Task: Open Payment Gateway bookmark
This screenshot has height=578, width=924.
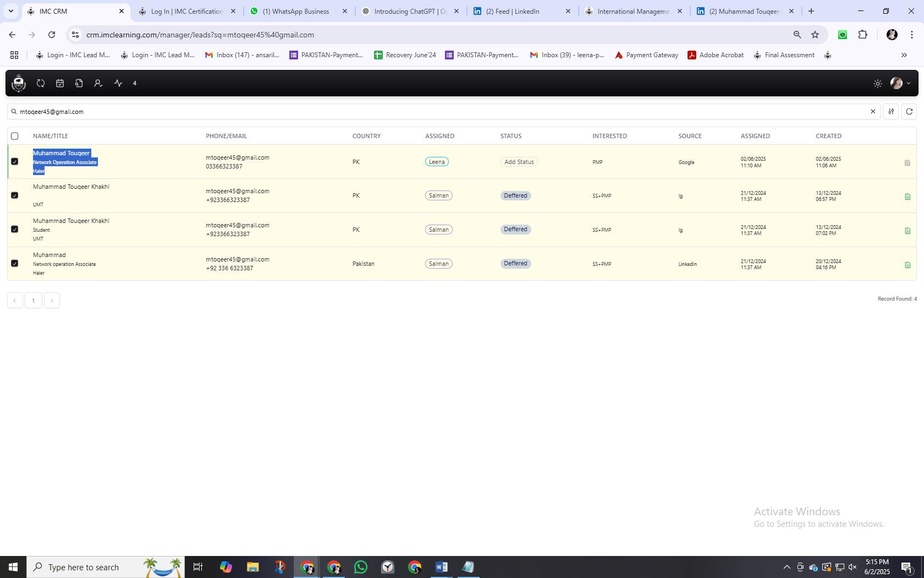Action: click(646, 55)
